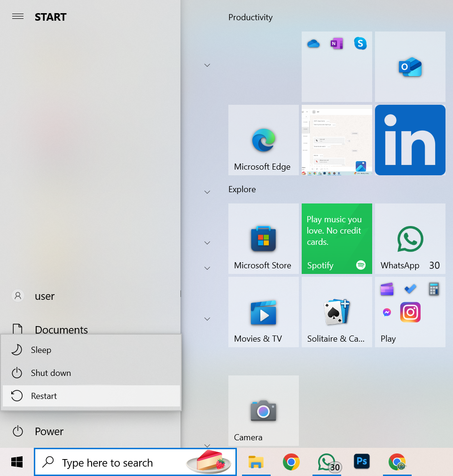453x476 pixels.
Task: Open the Spotify tile
Action: point(337,239)
